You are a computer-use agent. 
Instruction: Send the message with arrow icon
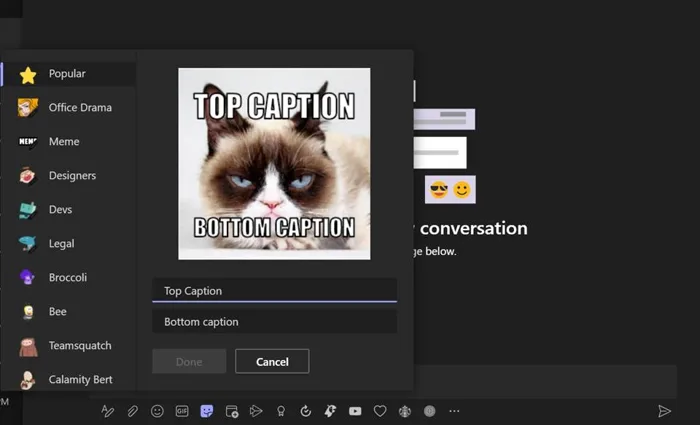[x=664, y=411]
